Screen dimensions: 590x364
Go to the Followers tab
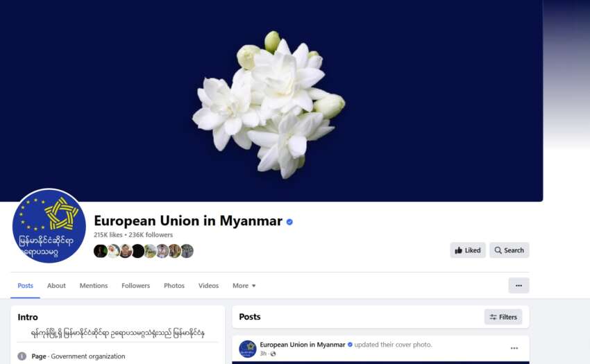click(136, 286)
